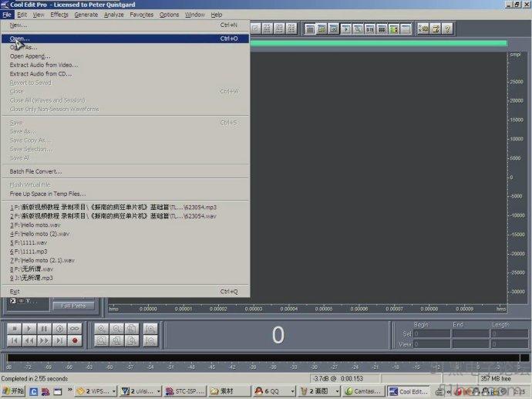Viewport: 532px width, 399px height.
Task: Click Go to End transport button
Action: [59, 340]
